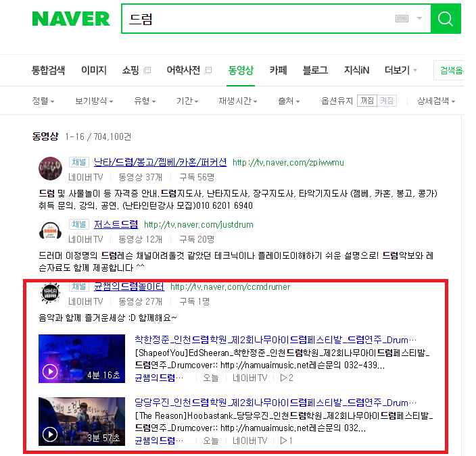Set 옵션유지 to 꺼짐
Image resolution: width=476 pixels, height=456 pixels.
[367, 101]
